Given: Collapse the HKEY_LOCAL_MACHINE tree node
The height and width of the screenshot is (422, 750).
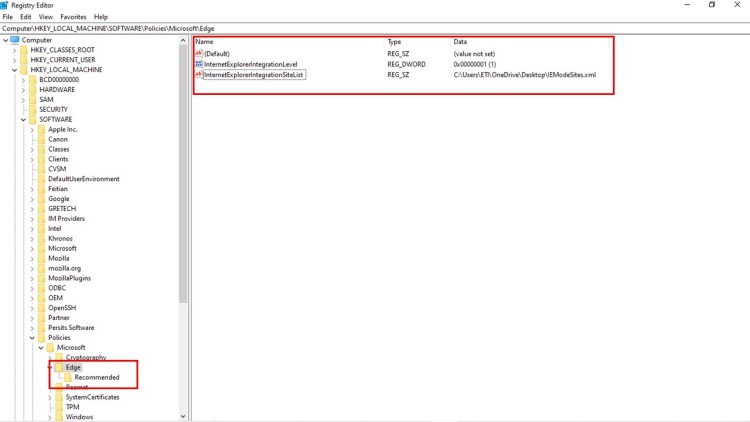Looking at the screenshot, I should (x=14, y=70).
